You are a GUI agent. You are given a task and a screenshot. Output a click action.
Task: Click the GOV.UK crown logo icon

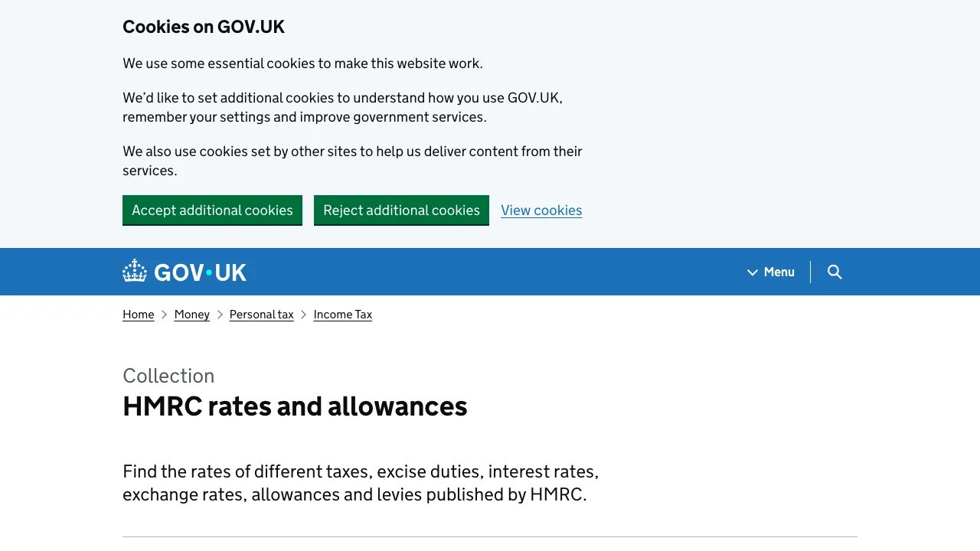[135, 271]
